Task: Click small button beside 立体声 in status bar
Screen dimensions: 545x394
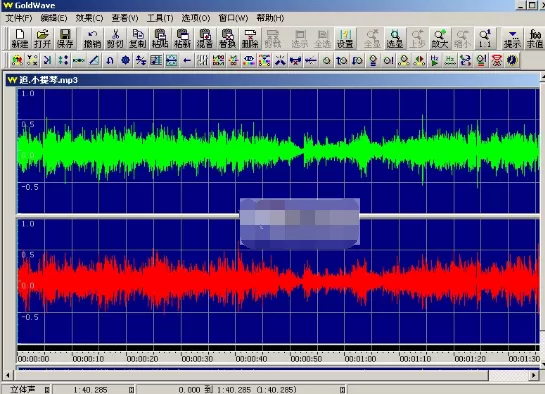Action: [x=47, y=390]
